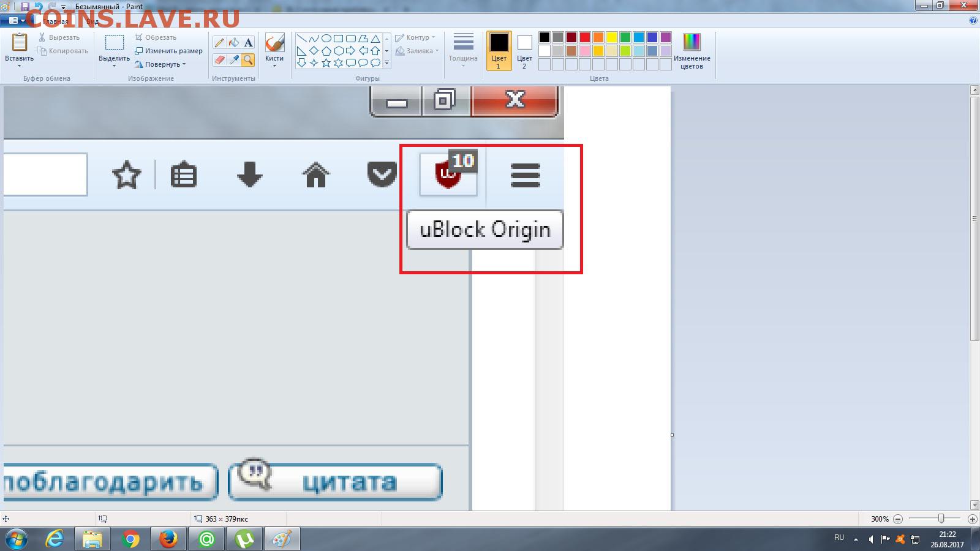Choose the Diamond shape
Screen dimensions: 980x551
click(x=314, y=51)
